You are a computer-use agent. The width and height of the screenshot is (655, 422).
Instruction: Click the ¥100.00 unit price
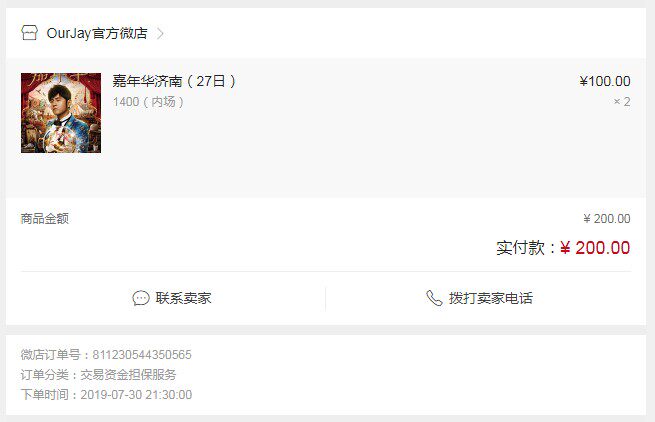[605, 81]
